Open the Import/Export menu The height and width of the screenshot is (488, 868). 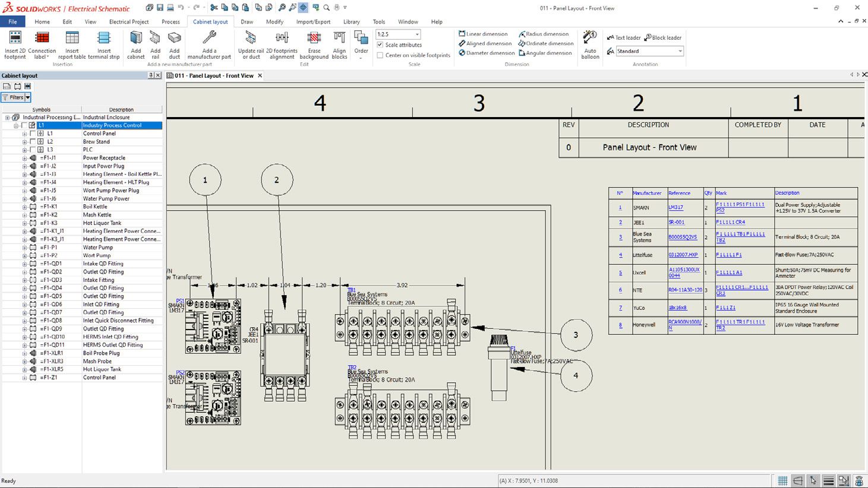[313, 21]
